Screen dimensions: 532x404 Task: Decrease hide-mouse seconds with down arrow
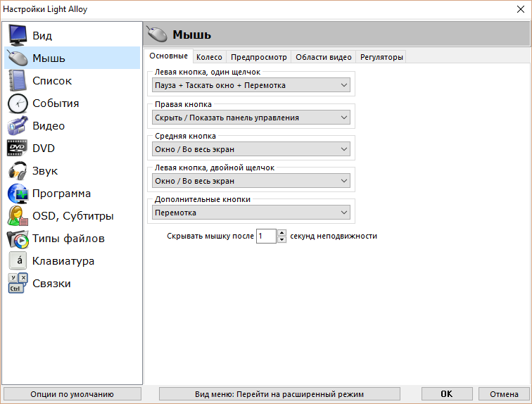click(x=281, y=239)
